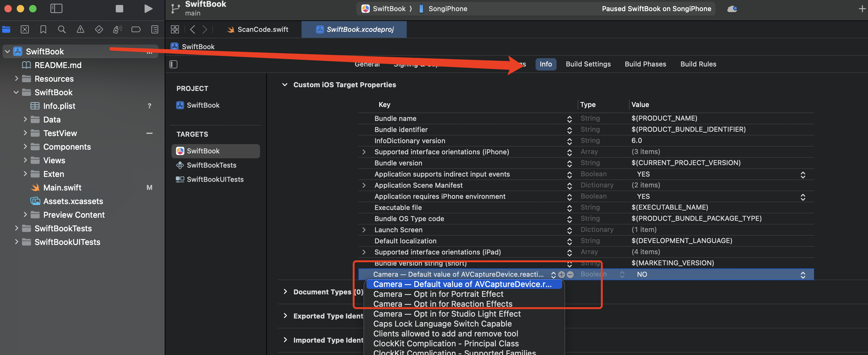Expand the Exten folder

(25, 173)
